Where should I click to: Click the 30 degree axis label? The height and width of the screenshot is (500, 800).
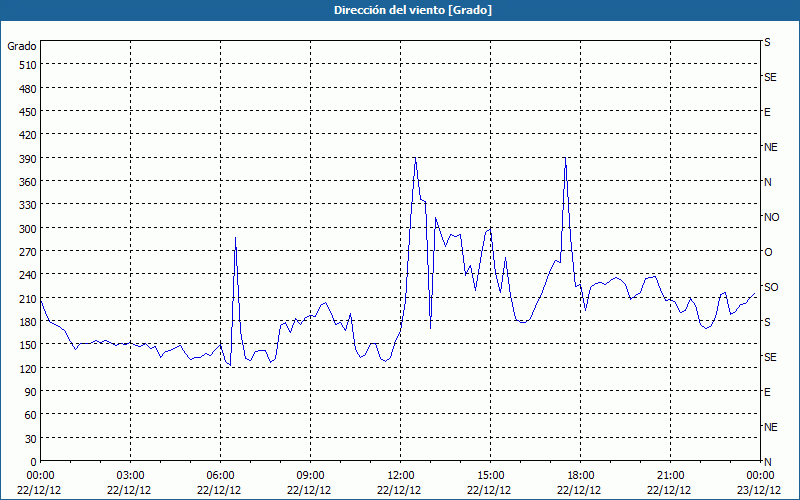tap(31, 438)
